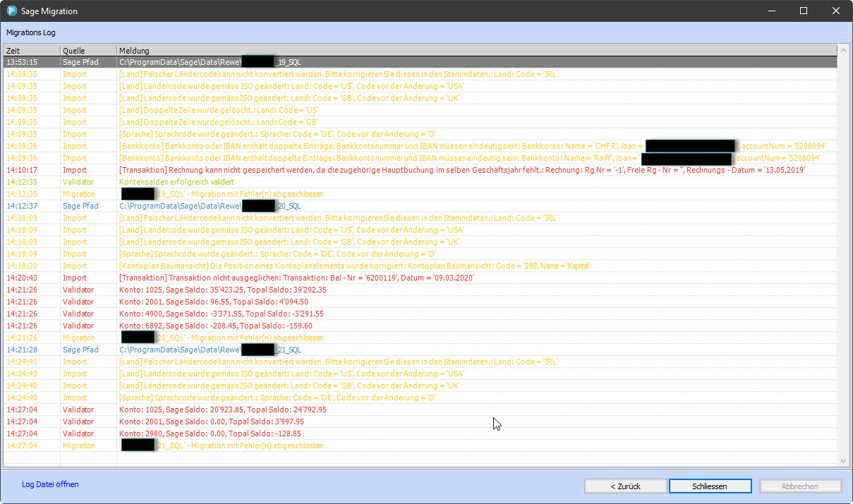Close the Sage Migration window

coord(836,11)
